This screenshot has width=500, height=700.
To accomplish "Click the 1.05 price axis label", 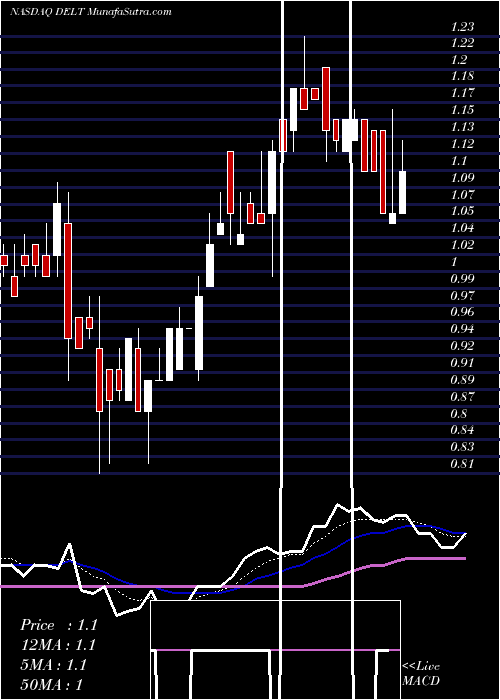I will 462,211.
